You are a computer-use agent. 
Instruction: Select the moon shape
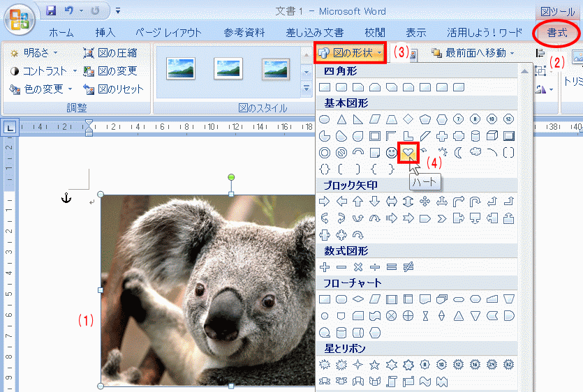point(459,152)
